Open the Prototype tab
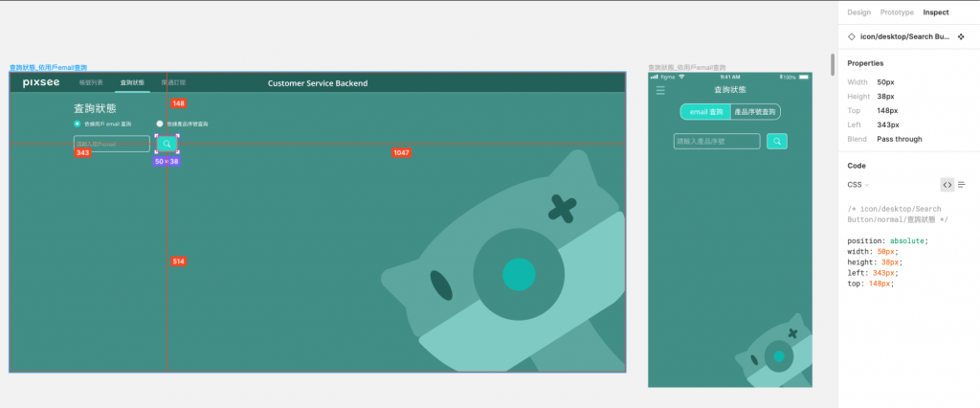The height and width of the screenshot is (408, 980). (897, 12)
